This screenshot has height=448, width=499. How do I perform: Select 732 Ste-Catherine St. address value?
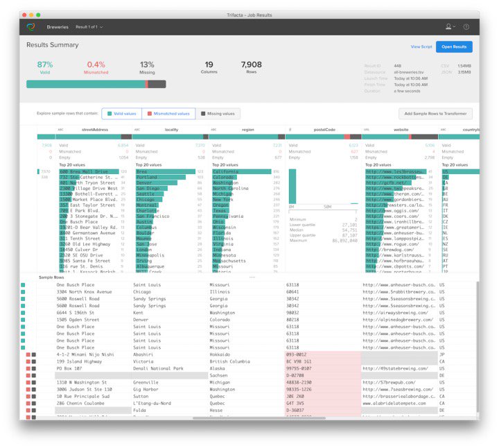pos(89,177)
